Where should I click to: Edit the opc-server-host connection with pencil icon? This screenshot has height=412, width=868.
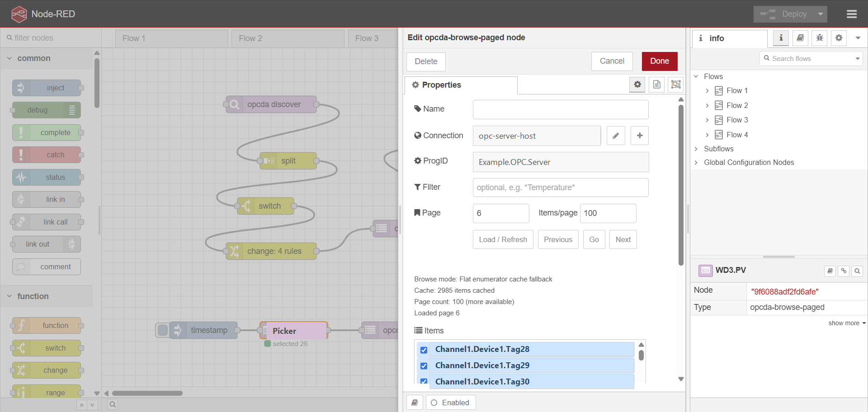click(x=616, y=136)
